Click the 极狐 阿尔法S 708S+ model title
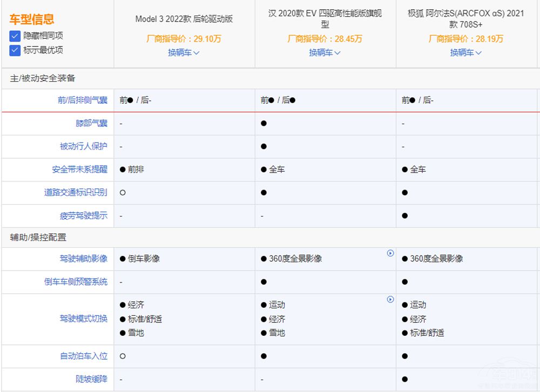The width and height of the screenshot is (540, 392). click(x=465, y=19)
